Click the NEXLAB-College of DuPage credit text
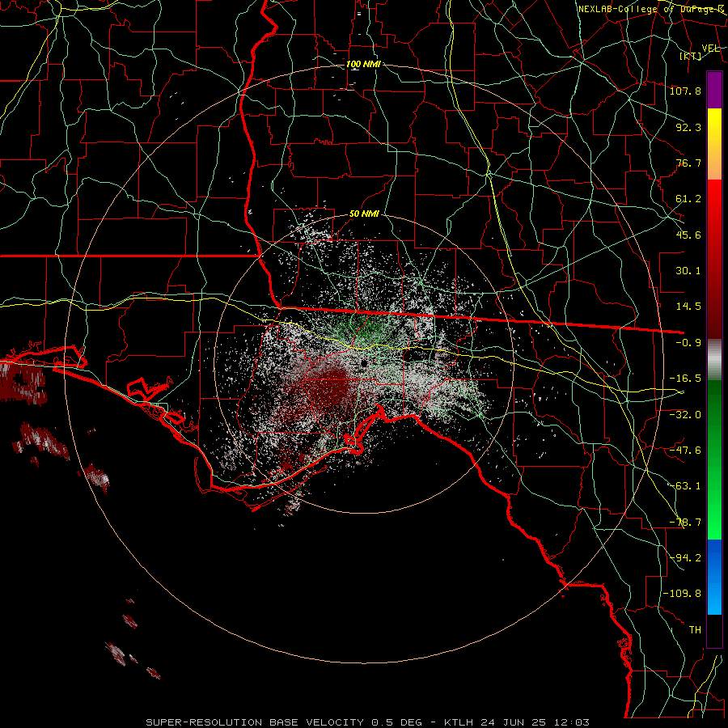The image size is (728, 728). pos(651,9)
